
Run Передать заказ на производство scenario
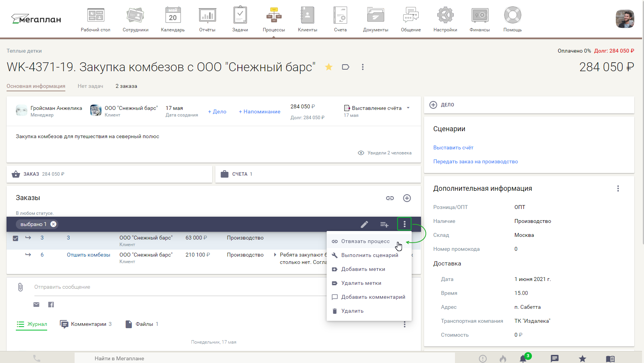[475, 161]
